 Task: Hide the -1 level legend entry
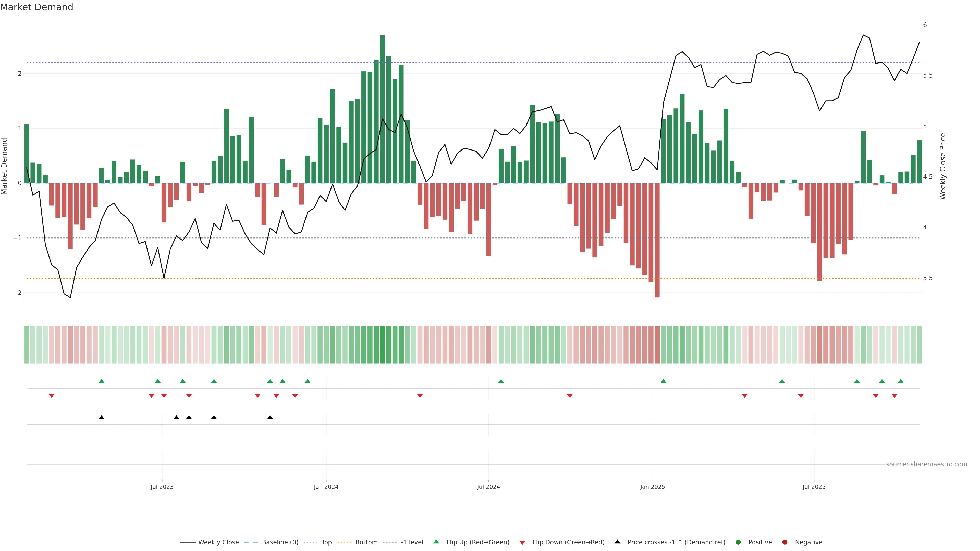412,542
